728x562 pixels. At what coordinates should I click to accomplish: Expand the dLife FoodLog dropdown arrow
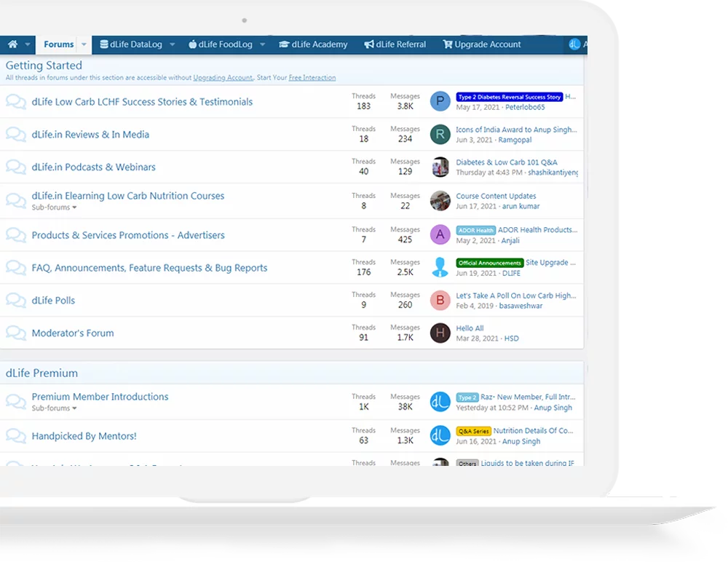click(262, 44)
